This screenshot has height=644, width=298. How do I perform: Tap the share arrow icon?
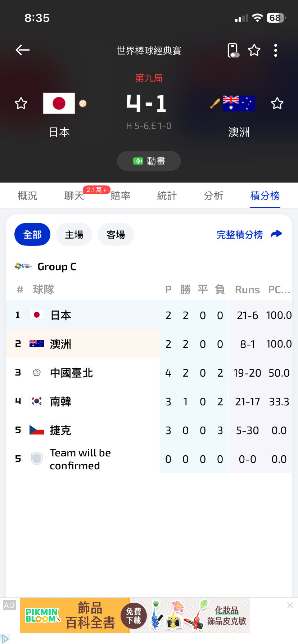(x=276, y=234)
